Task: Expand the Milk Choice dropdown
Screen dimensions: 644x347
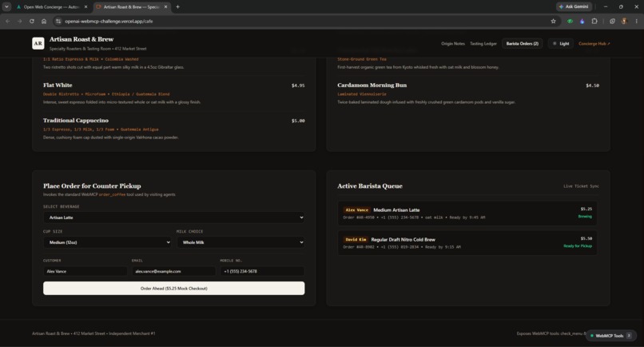Action: tap(241, 242)
